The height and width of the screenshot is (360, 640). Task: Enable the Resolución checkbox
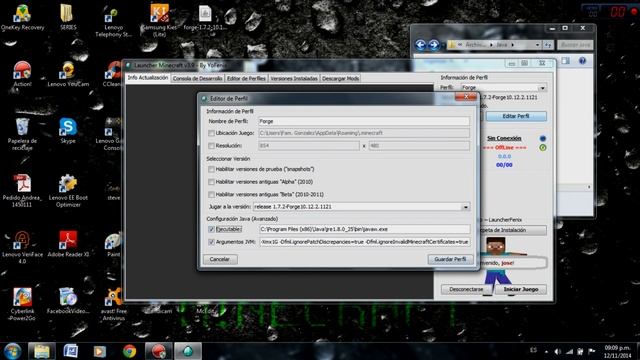[x=211, y=146]
